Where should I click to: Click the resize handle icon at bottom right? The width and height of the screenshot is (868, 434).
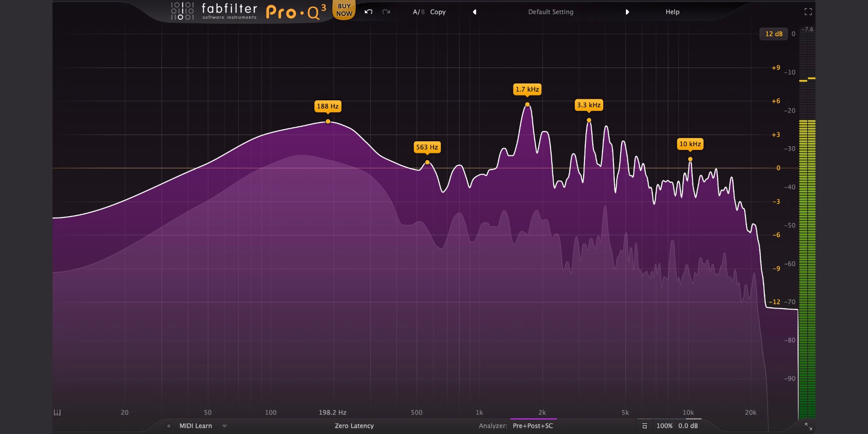(809, 426)
